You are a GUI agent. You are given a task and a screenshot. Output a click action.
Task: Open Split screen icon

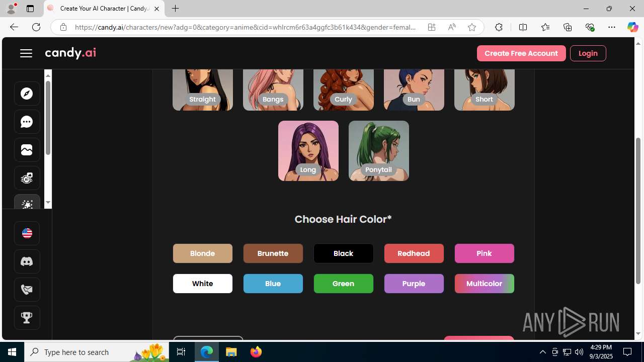pyautogui.click(x=523, y=27)
